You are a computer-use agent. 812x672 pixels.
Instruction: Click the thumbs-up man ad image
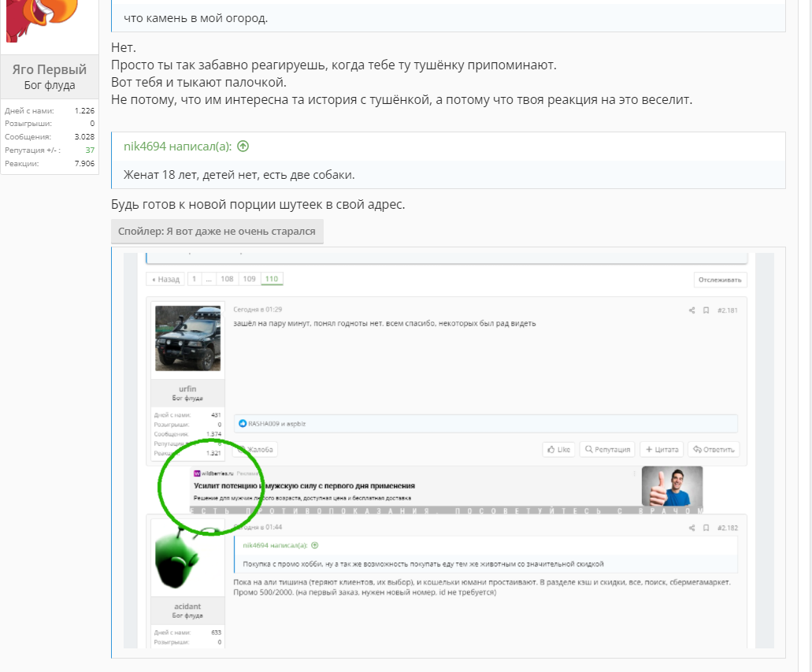coord(672,486)
